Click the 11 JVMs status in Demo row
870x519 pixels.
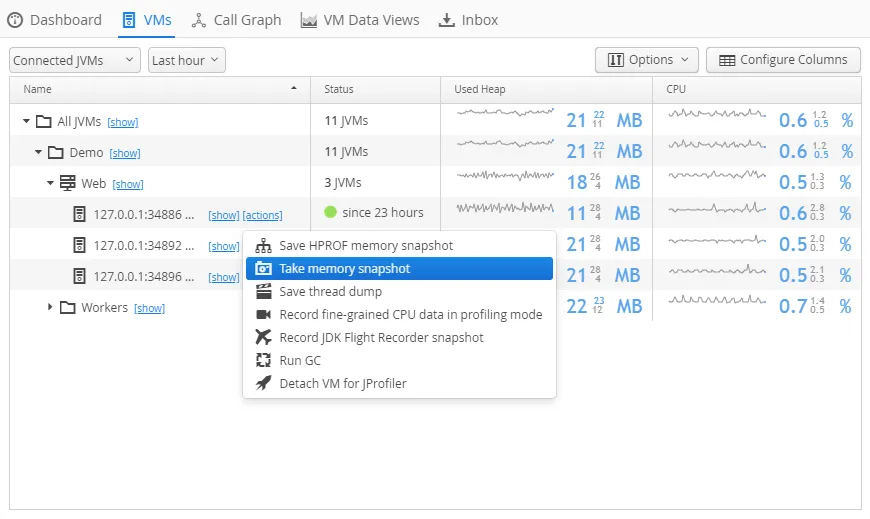coord(347,152)
